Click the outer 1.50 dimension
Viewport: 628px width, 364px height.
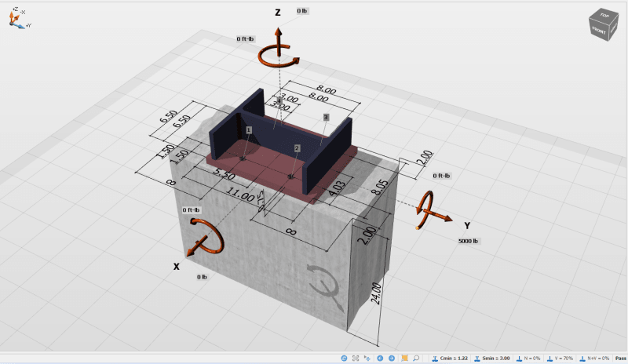pos(165,151)
